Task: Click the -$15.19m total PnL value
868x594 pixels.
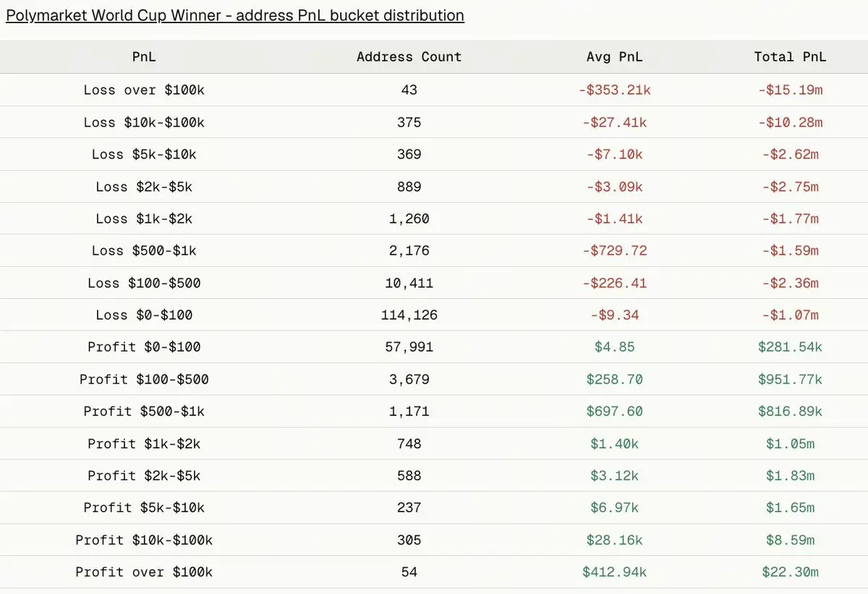Action: [x=790, y=90]
